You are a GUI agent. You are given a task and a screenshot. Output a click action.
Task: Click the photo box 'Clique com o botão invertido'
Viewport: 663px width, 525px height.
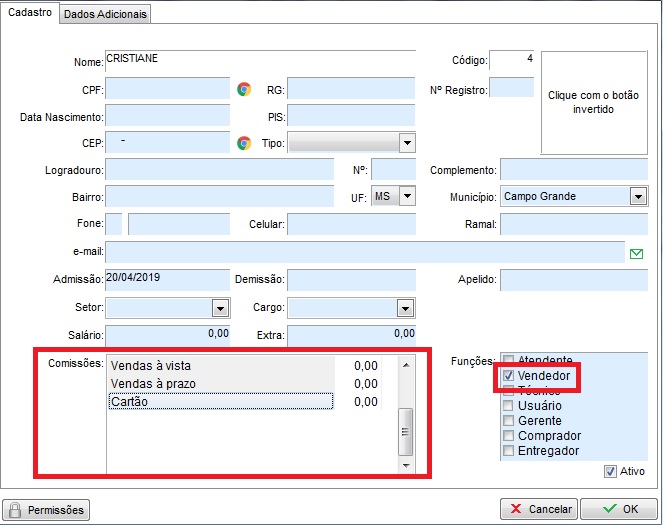click(593, 103)
